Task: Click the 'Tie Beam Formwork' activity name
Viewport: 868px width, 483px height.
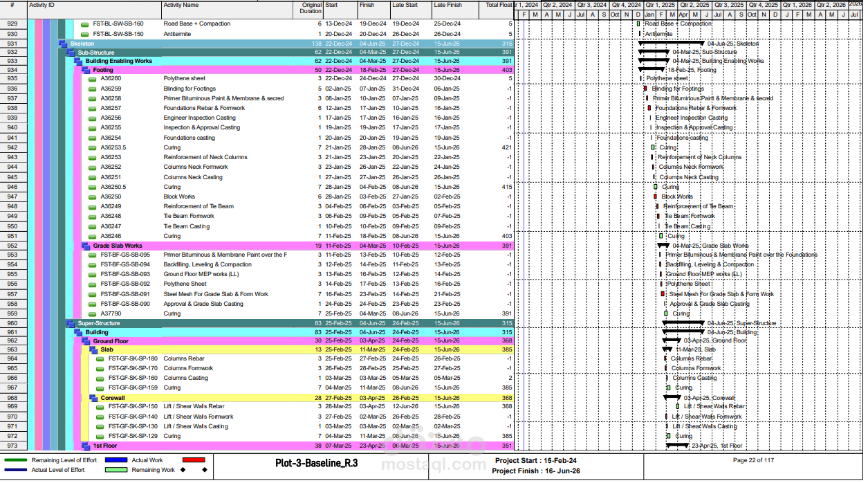Action: click(x=189, y=216)
